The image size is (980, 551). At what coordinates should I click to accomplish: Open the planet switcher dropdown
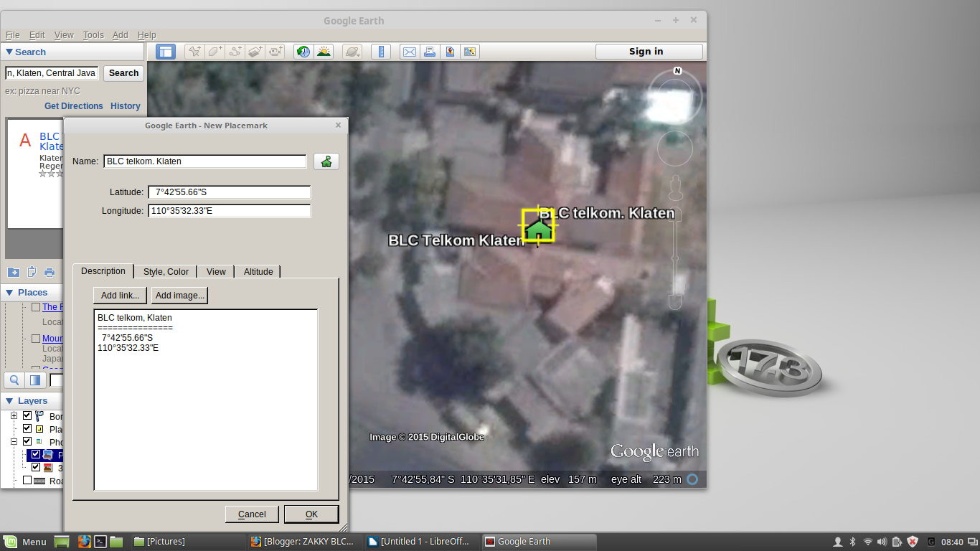point(352,52)
